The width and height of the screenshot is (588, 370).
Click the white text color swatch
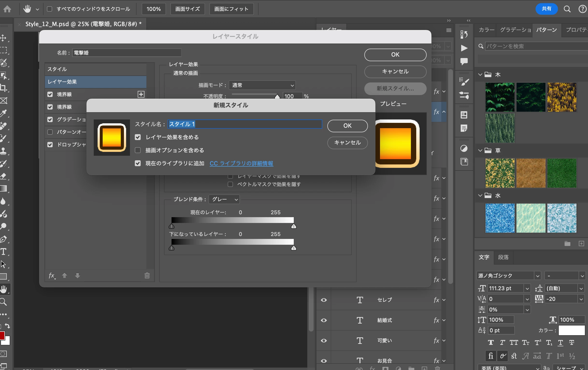coord(571,330)
